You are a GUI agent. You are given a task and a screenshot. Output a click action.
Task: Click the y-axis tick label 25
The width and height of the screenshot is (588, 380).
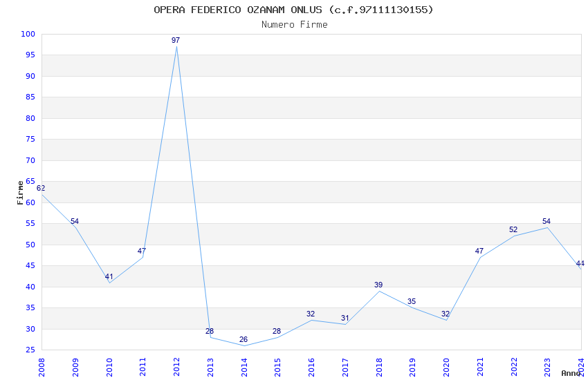pyautogui.click(x=30, y=350)
